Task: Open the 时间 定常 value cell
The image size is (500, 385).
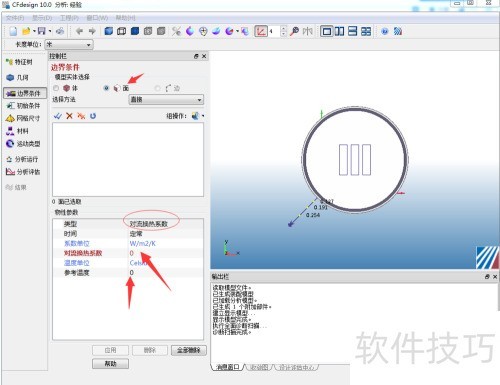Action: 166,234
